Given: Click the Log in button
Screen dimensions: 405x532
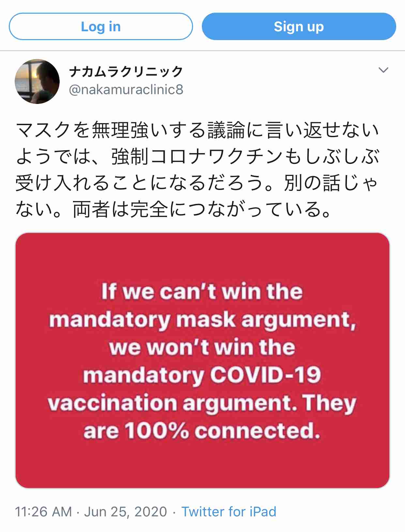Looking at the screenshot, I should (101, 26).
